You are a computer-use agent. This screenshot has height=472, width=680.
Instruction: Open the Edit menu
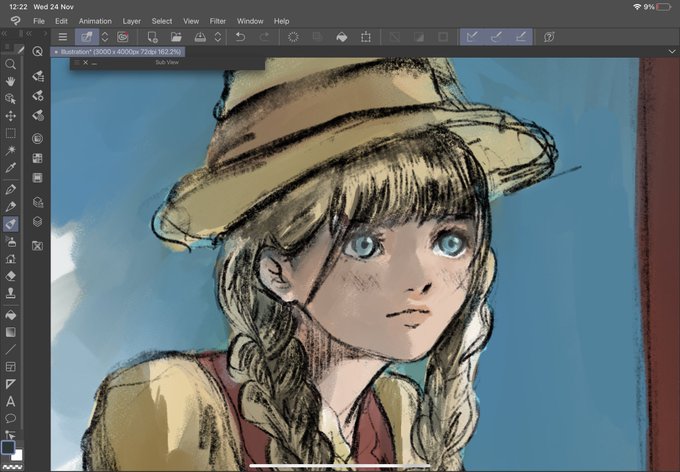61,21
